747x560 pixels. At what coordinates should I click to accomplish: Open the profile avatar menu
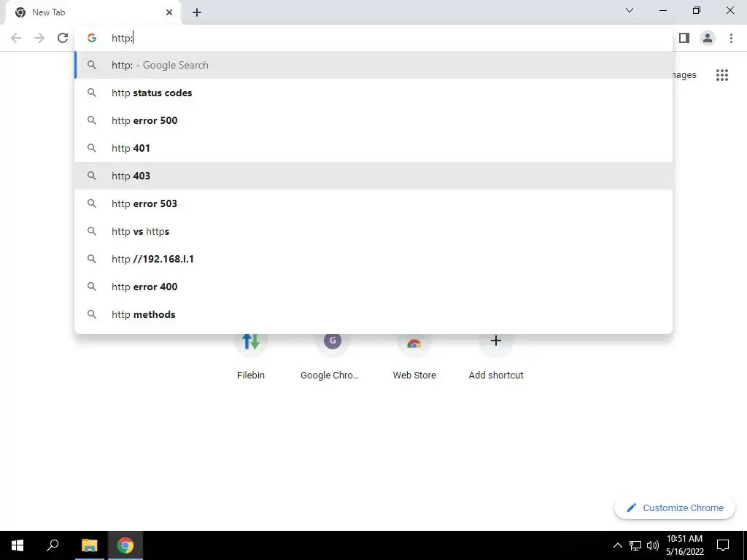point(708,38)
